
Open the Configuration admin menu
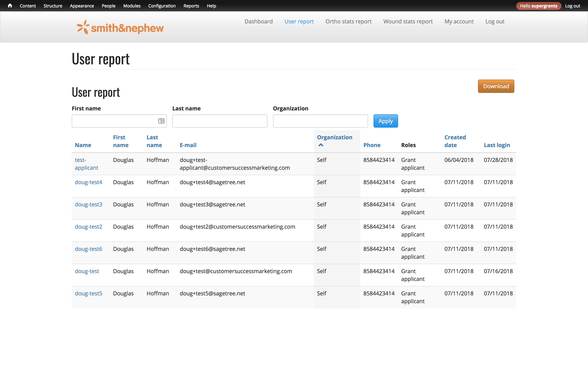click(162, 6)
